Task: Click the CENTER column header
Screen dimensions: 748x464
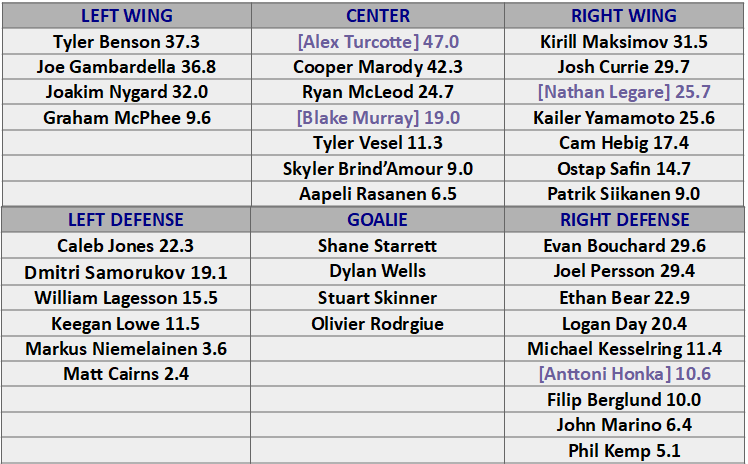Action: tap(377, 16)
